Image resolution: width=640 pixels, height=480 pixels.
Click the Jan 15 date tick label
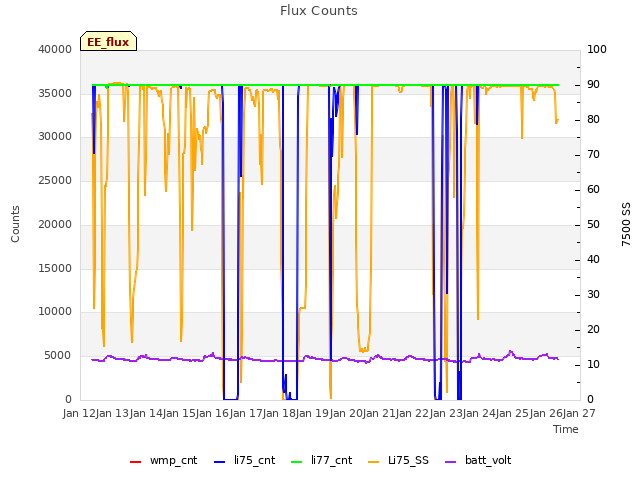click(179, 413)
